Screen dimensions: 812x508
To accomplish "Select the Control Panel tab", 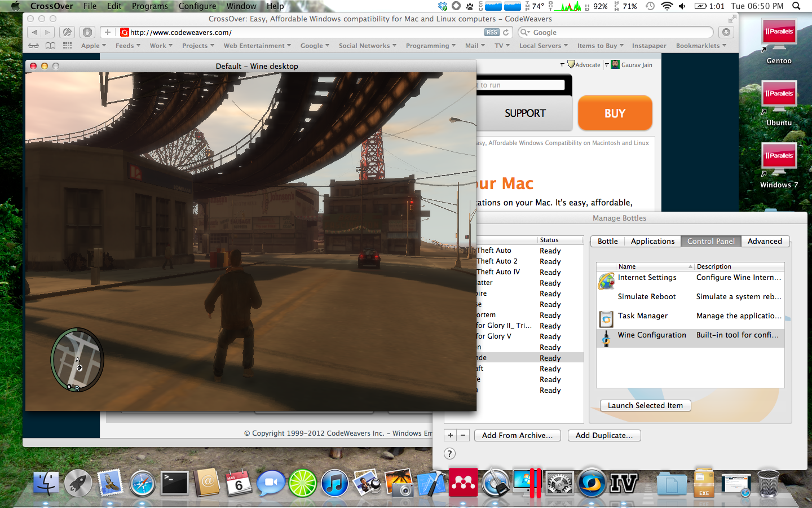I will tap(710, 241).
